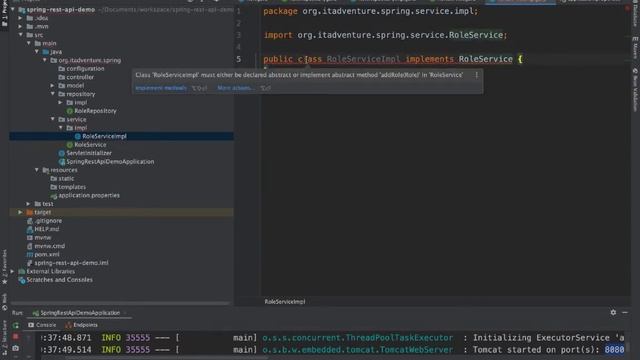
Task: Click the RoleService import on line 3
Action: [x=476, y=35]
